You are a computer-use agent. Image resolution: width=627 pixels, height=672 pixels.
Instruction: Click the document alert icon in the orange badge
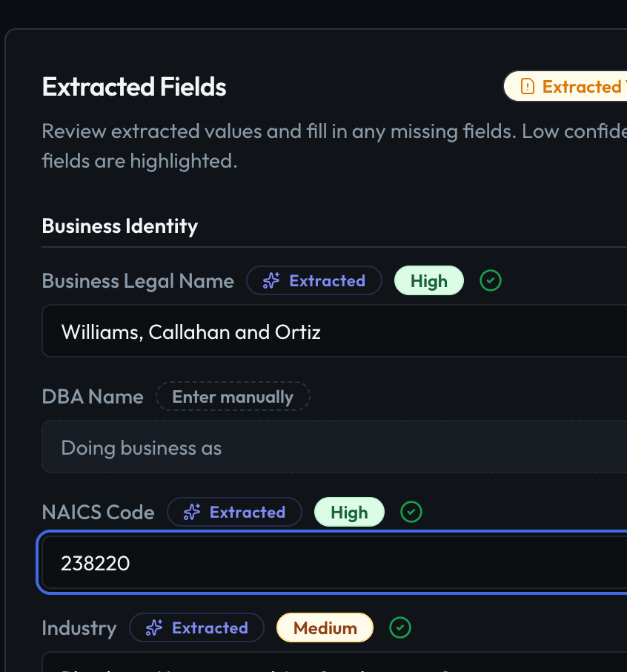pyautogui.click(x=527, y=86)
